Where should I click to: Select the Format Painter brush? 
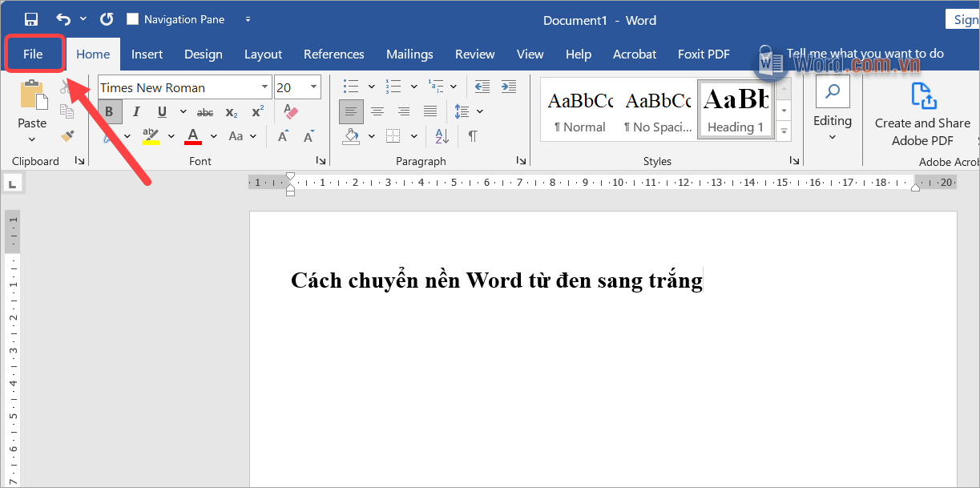67,135
